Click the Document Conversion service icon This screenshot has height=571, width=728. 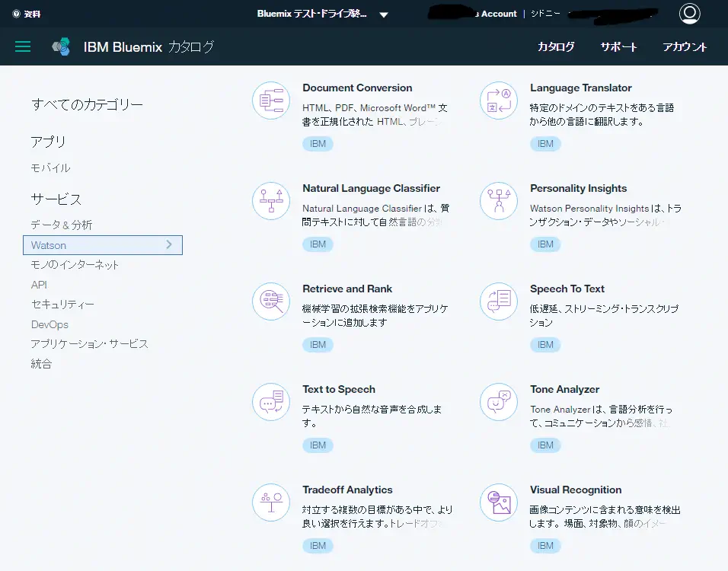pos(271,100)
